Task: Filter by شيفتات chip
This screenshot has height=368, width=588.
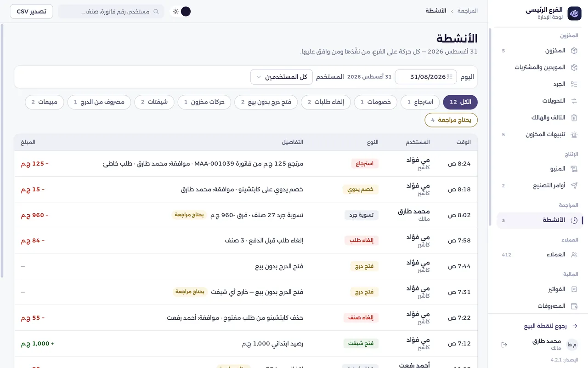Action: point(154,102)
